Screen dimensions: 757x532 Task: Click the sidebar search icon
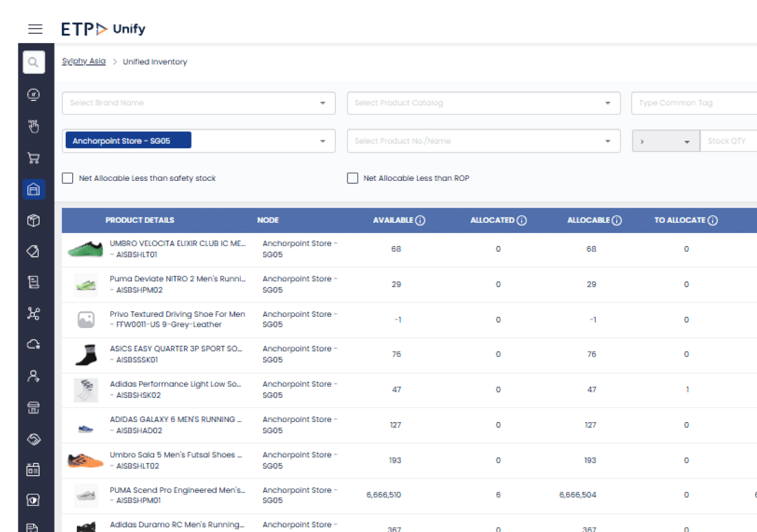click(34, 62)
